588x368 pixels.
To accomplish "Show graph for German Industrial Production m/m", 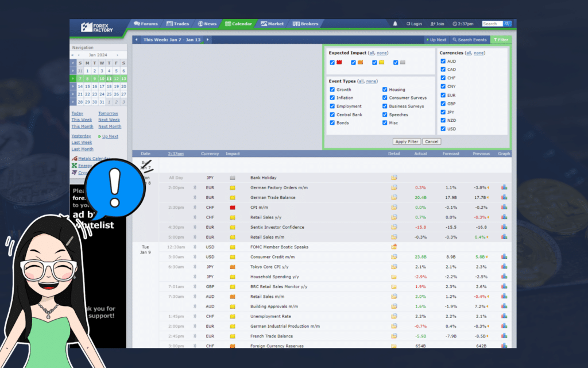I will 504,326.
